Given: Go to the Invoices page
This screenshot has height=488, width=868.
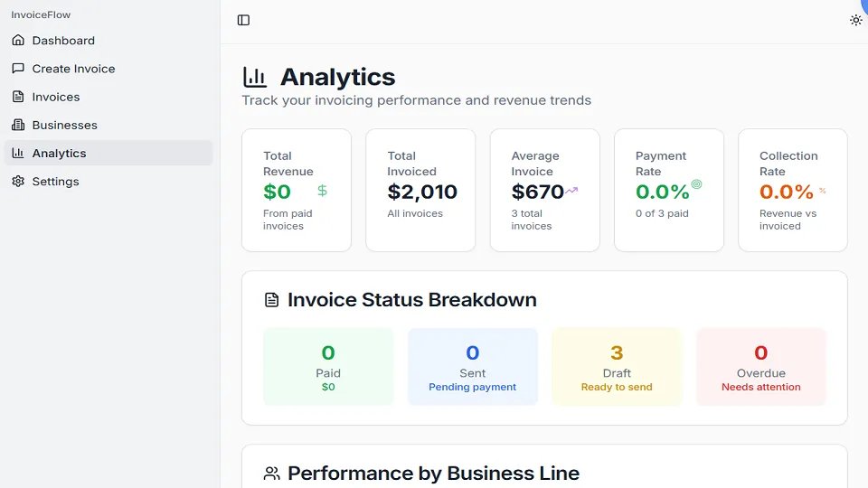Looking at the screenshot, I should point(108,97).
